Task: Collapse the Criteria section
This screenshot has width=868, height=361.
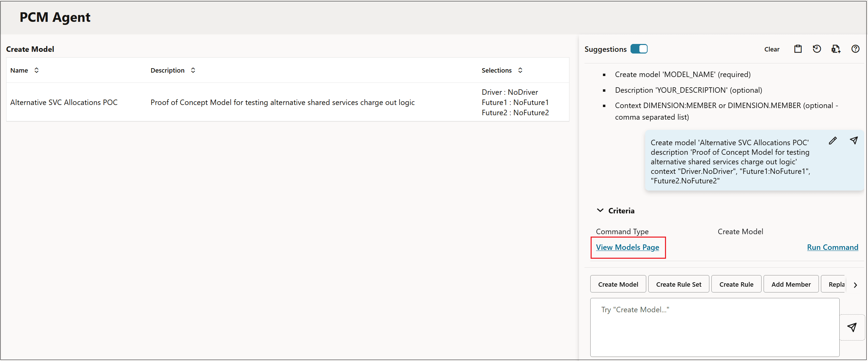Action: click(601, 210)
